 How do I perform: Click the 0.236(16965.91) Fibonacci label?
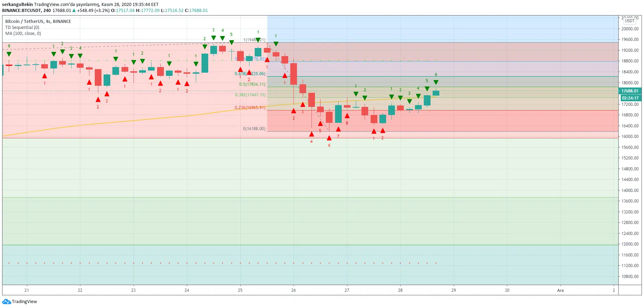(x=250, y=108)
